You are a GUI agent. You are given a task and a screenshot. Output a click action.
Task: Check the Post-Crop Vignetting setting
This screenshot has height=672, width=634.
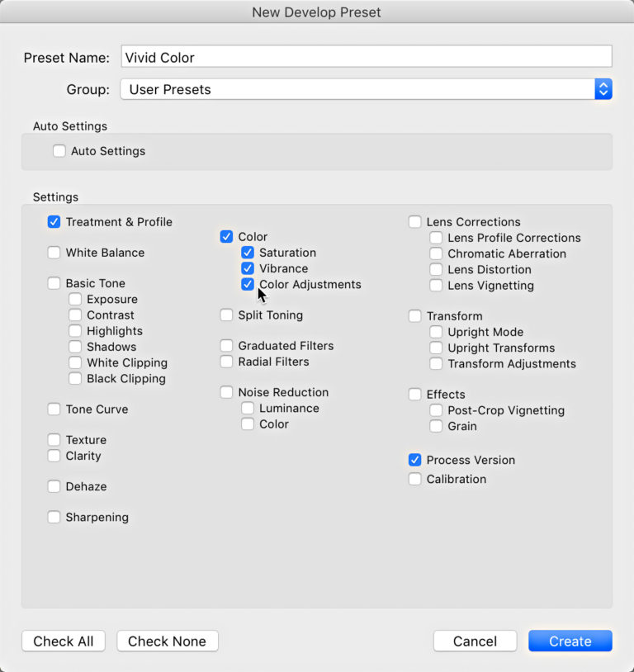point(436,410)
